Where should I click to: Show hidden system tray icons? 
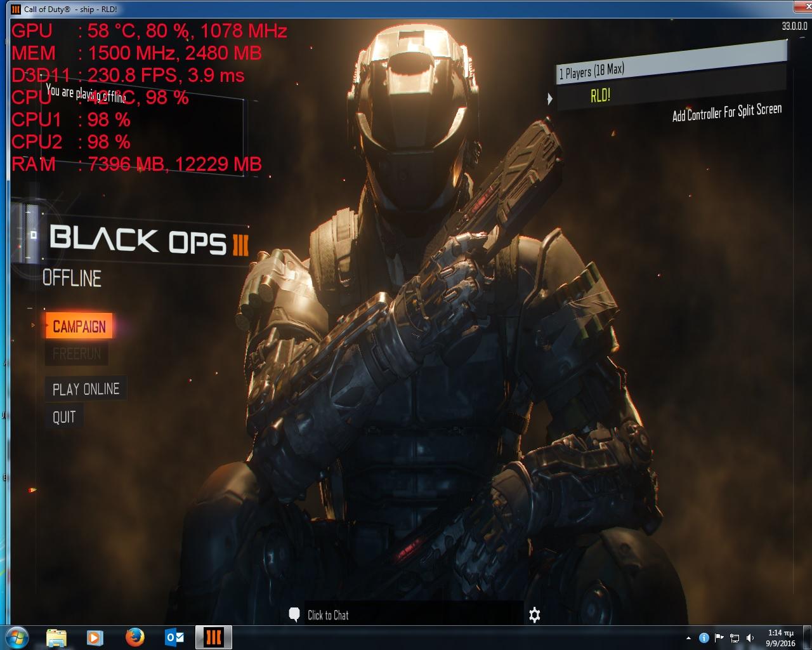coord(689,638)
